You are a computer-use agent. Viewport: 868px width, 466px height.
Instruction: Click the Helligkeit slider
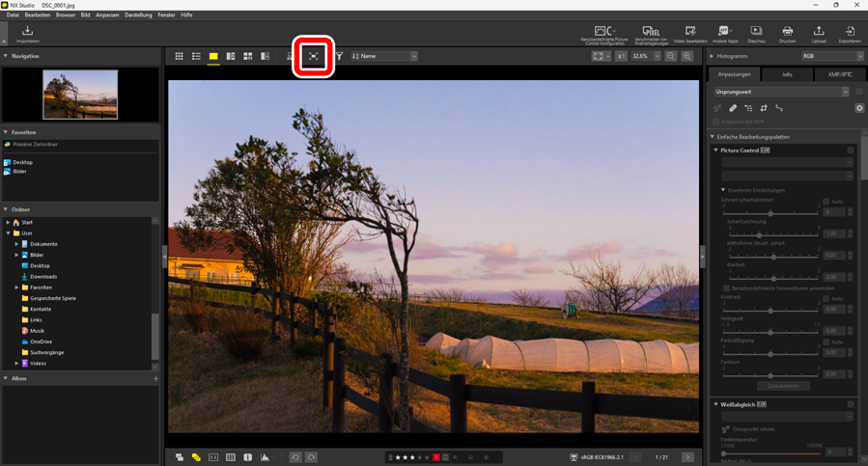(770, 332)
